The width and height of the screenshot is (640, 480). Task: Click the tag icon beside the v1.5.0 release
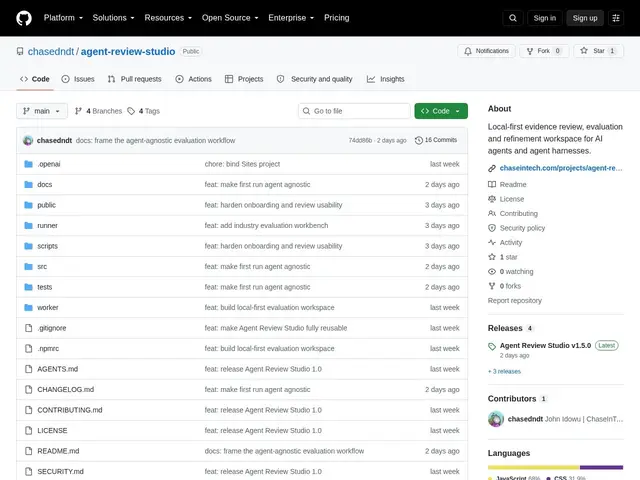[x=492, y=347]
